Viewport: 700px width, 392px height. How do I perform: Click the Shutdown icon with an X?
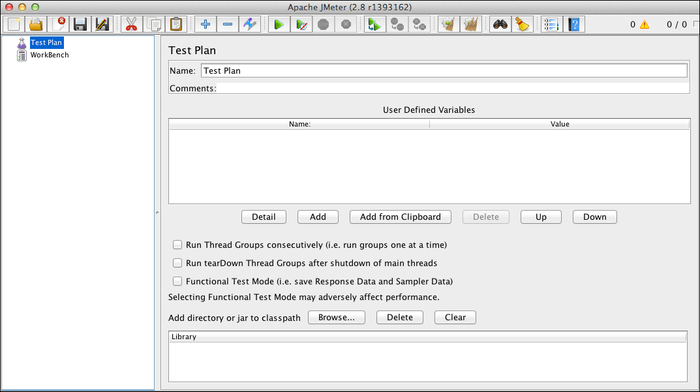[x=346, y=25]
